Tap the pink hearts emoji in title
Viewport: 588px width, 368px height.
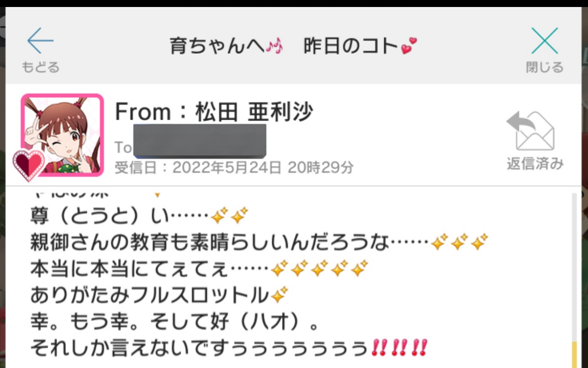click(x=409, y=46)
